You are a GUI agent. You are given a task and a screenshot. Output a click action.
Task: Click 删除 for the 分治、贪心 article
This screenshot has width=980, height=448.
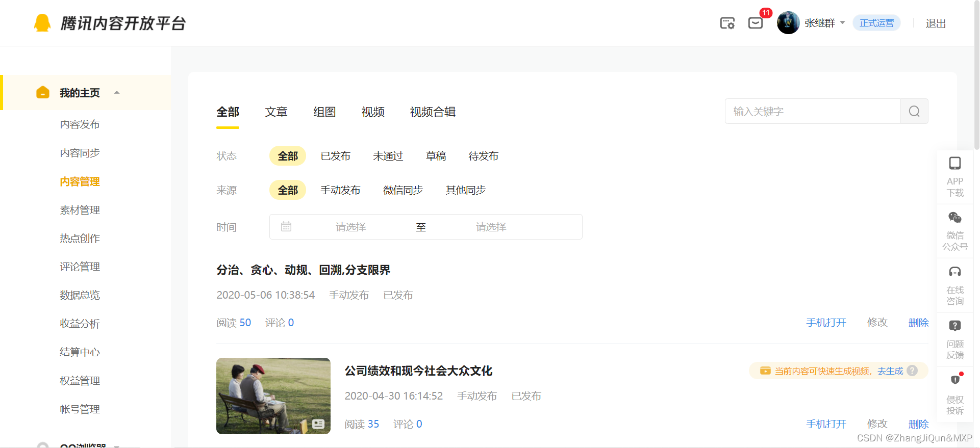[918, 323]
